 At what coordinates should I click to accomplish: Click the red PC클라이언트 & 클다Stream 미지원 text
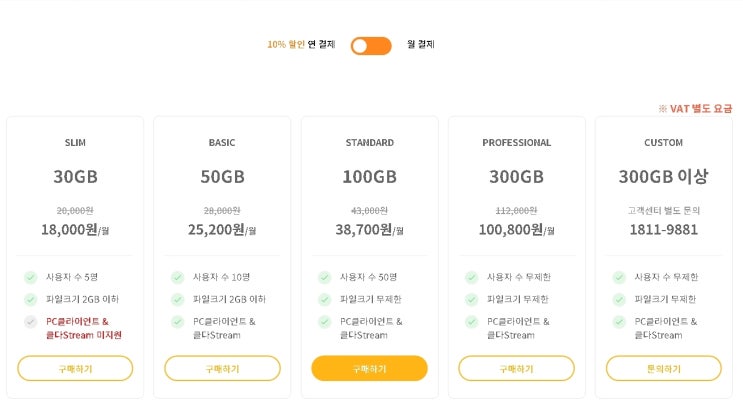83,328
